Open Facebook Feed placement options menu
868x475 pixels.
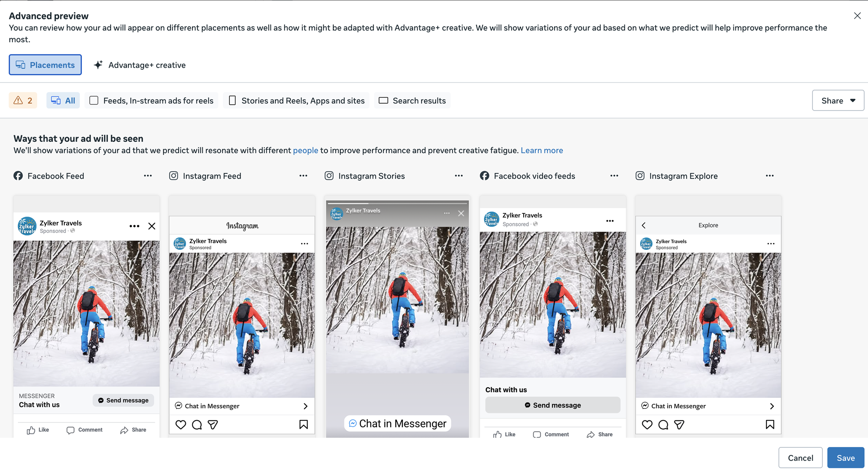[x=148, y=176]
